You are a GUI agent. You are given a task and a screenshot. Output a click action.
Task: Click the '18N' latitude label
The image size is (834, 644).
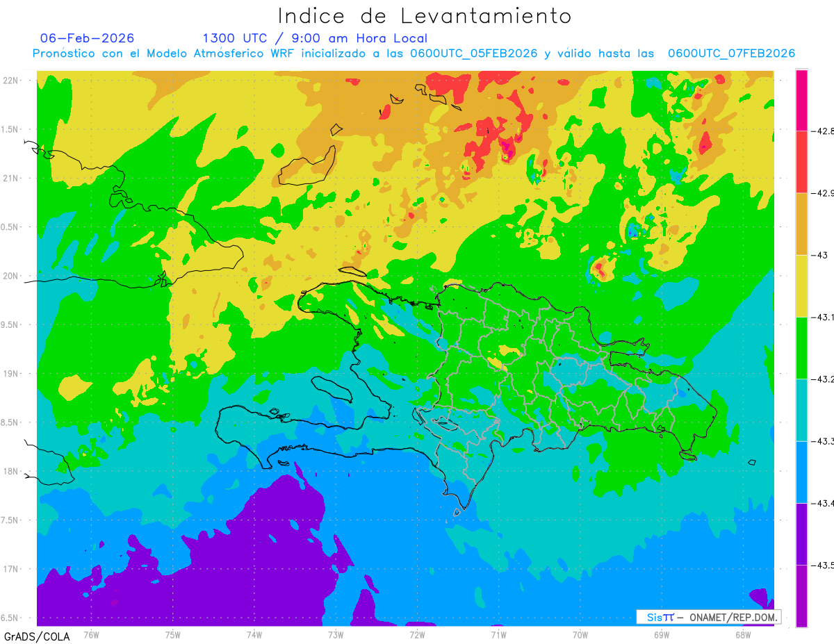coord(11,471)
